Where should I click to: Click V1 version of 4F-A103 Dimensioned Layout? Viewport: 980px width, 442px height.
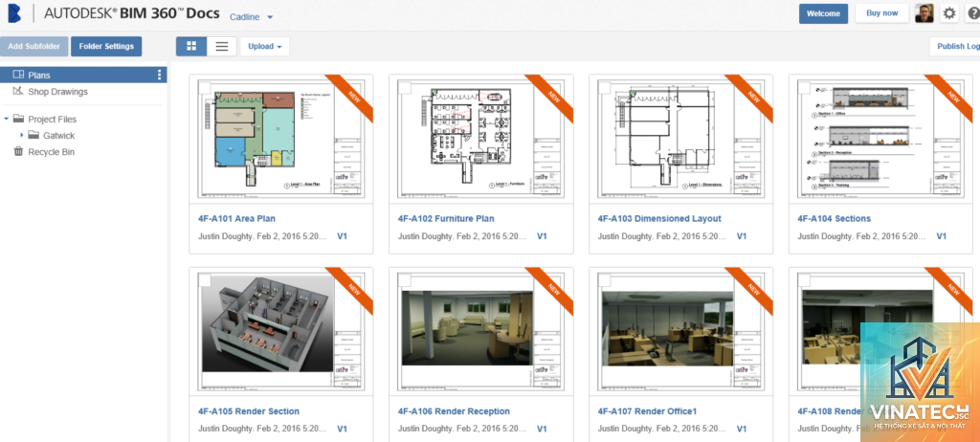click(x=742, y=236)
